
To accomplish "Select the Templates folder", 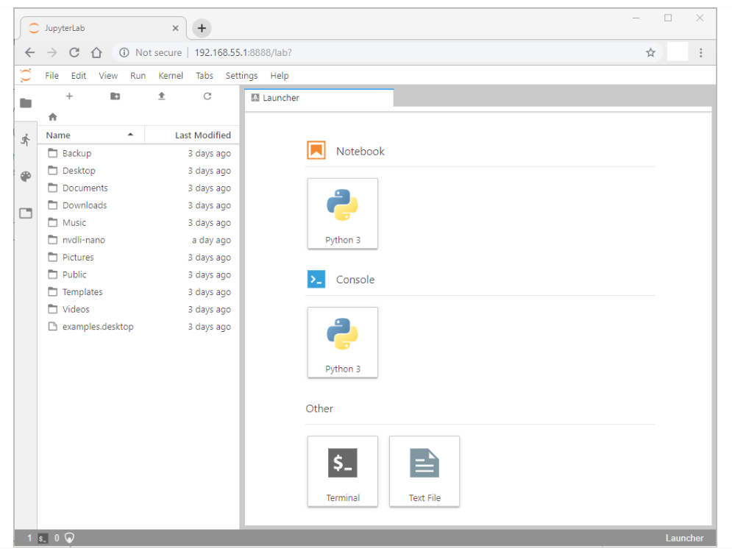I will 138,291.
